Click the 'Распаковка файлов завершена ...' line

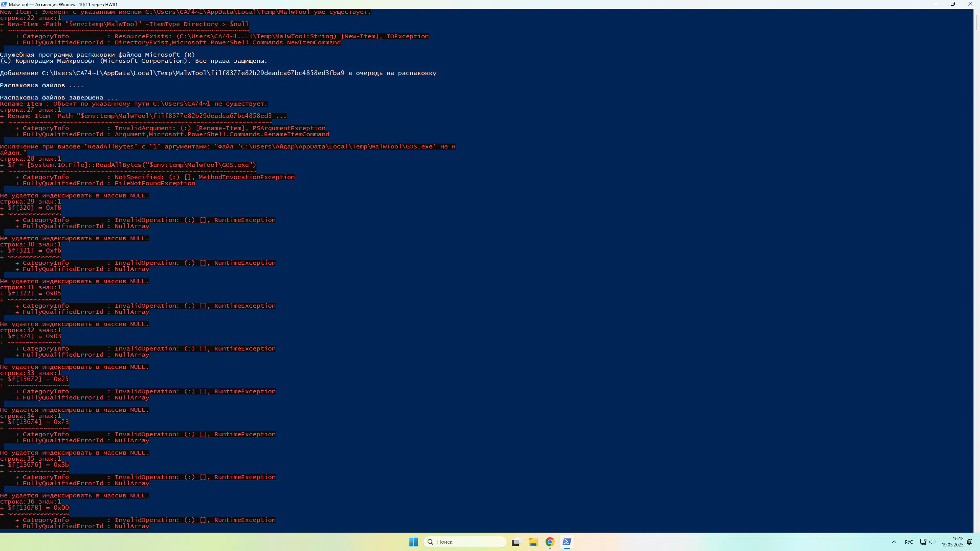59,98
